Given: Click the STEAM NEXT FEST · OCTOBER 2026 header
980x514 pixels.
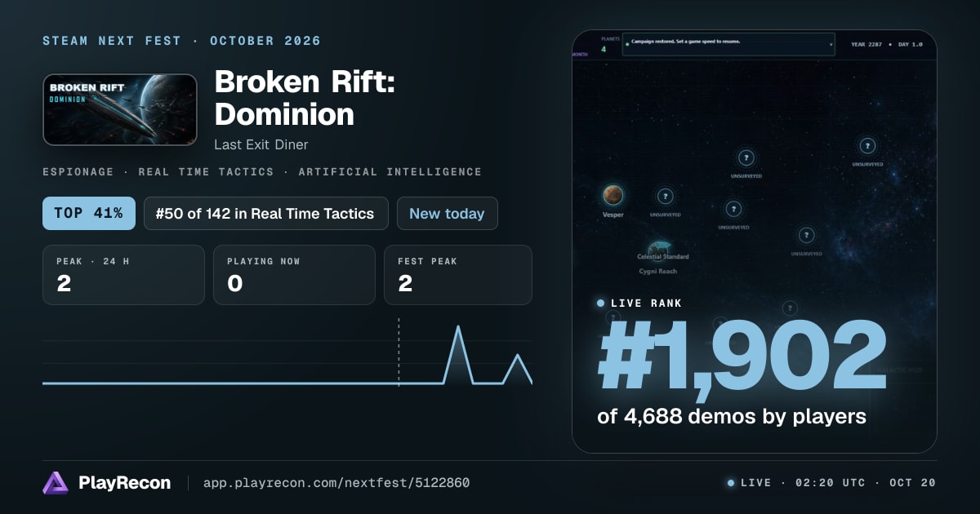Looking at the screenshot, I should pos(182,41).
